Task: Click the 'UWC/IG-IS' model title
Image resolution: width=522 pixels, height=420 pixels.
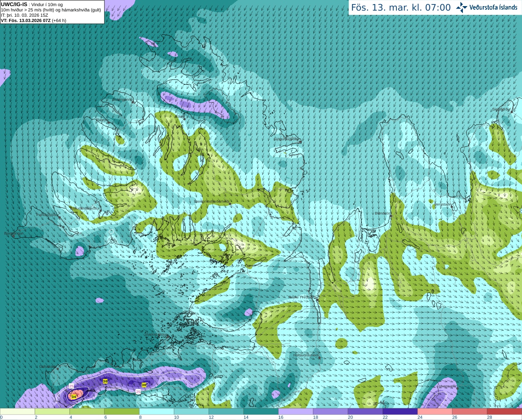Action: coord(14,4)
